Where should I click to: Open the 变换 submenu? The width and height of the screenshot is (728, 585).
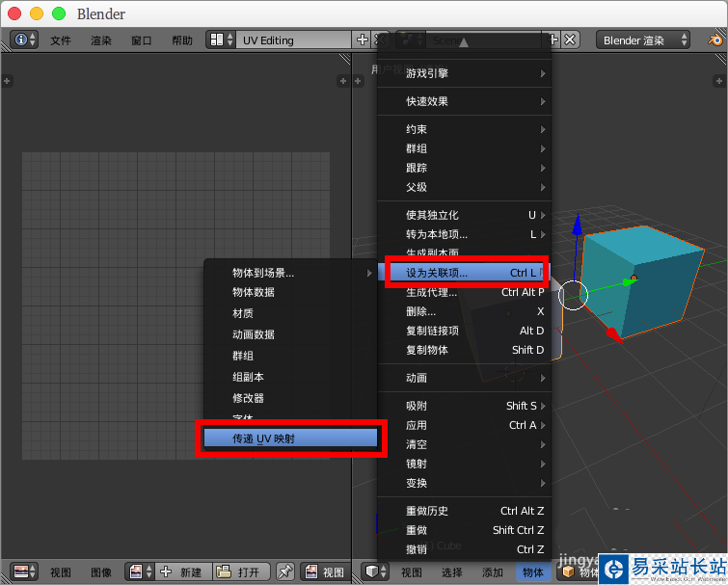465,483
